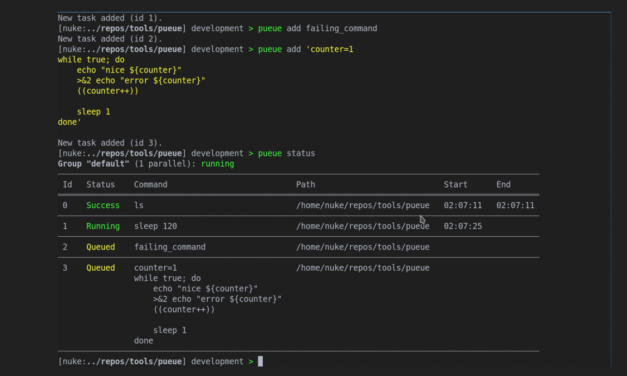
Task: Click the '(1 parallel):' text
Action: tap(165, 164)
